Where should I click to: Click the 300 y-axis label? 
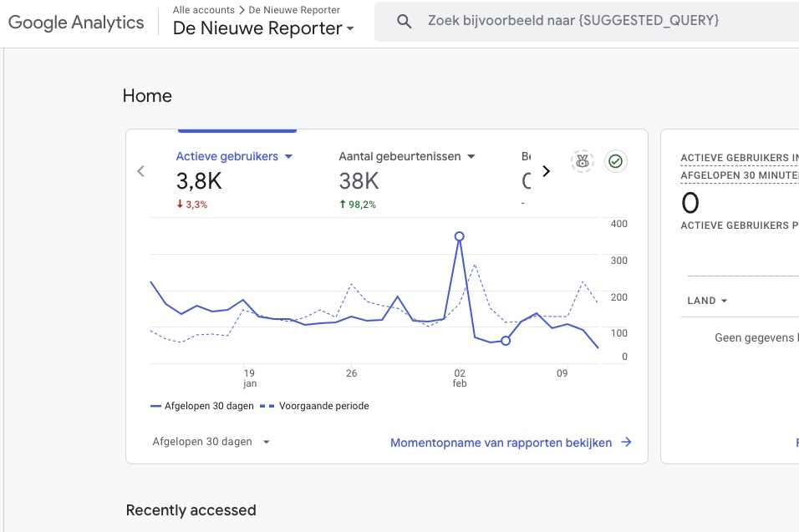(619, 260)
